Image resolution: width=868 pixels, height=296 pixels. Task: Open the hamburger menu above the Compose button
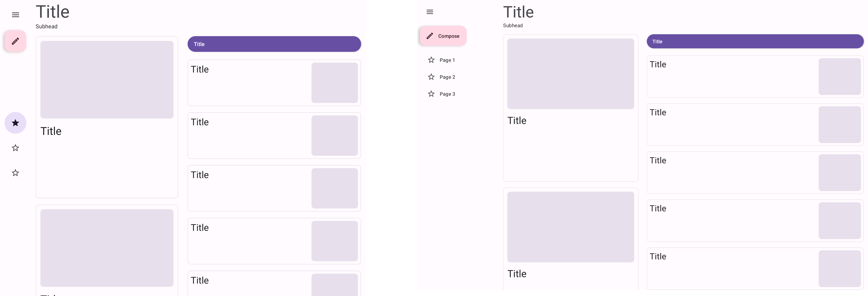430,12
